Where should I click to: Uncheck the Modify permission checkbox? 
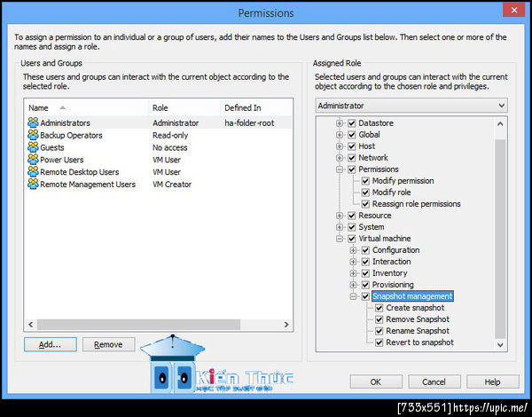point(365,181)
